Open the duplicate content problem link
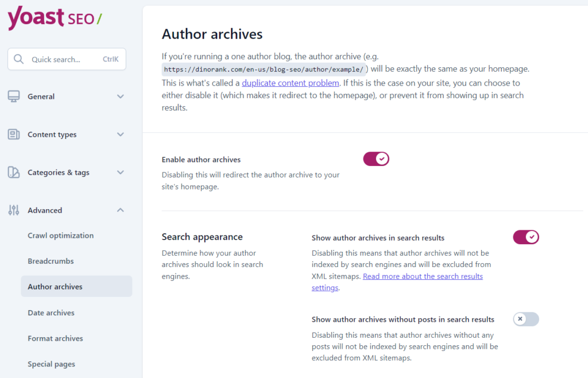This screenshot has height=378, width=588. pos(290,83)
